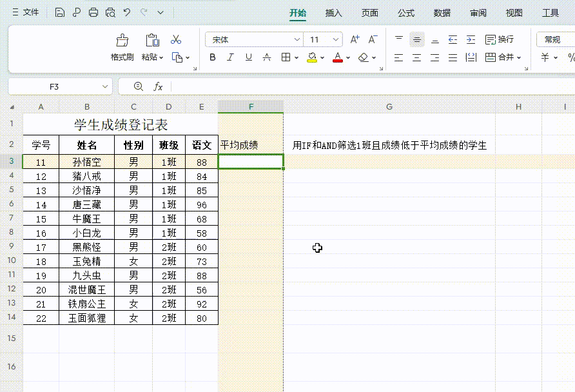Toggle Italic formatting
The height and width of the screenshot is (392, 575).
pos(230,57)
